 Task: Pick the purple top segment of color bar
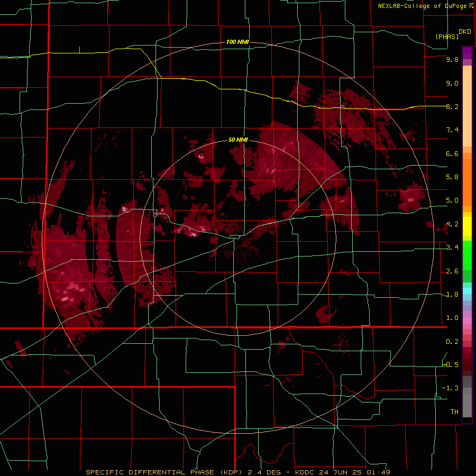467,53
